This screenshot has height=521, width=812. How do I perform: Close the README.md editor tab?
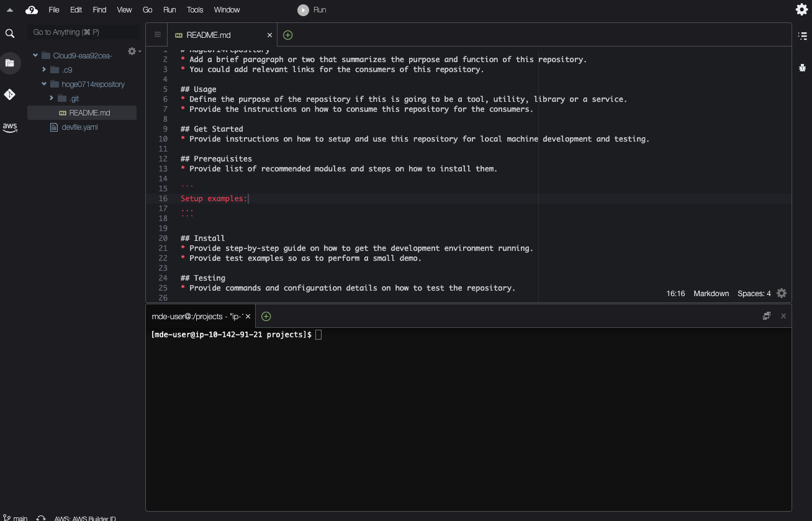(269, 35)
